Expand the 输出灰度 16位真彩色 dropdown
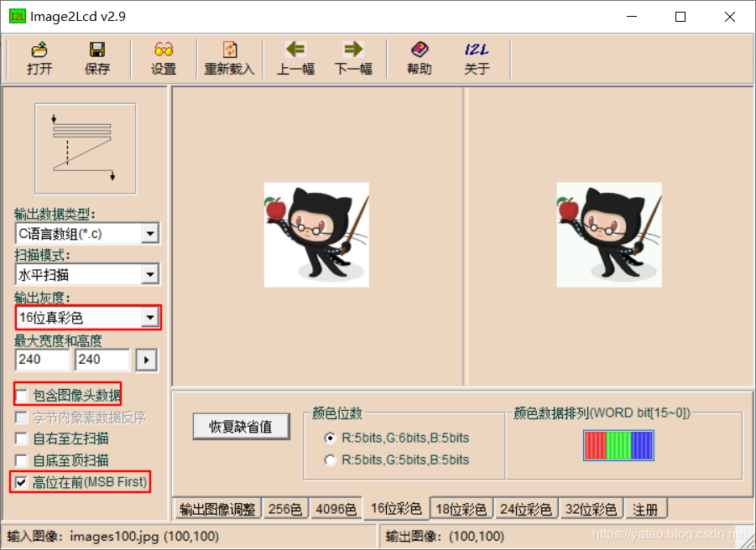 [x=150, y=318]
